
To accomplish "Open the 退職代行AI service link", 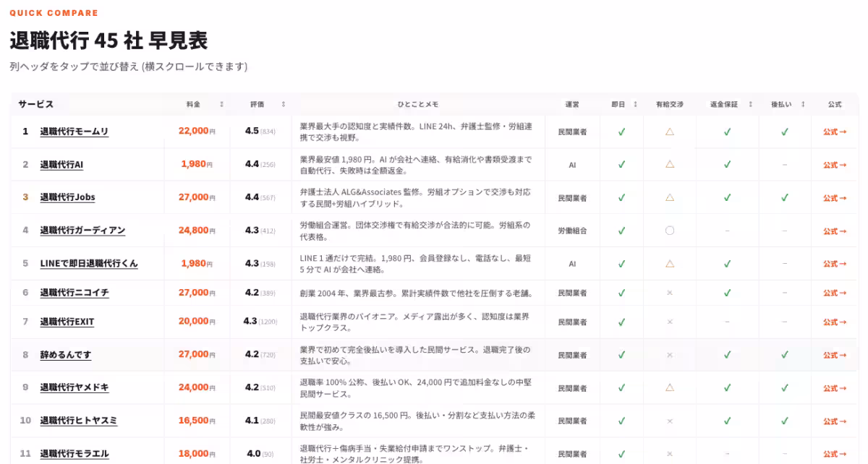I will (61, 165).
